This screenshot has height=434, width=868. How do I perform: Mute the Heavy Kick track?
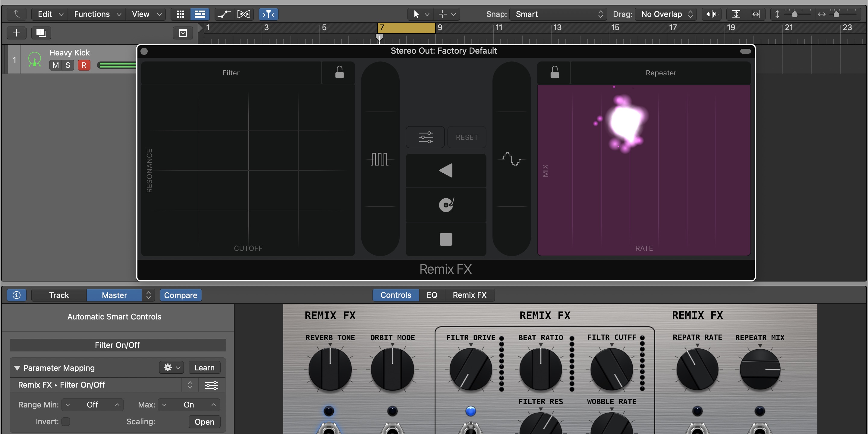pyautogui.click(x=55, y=65)
